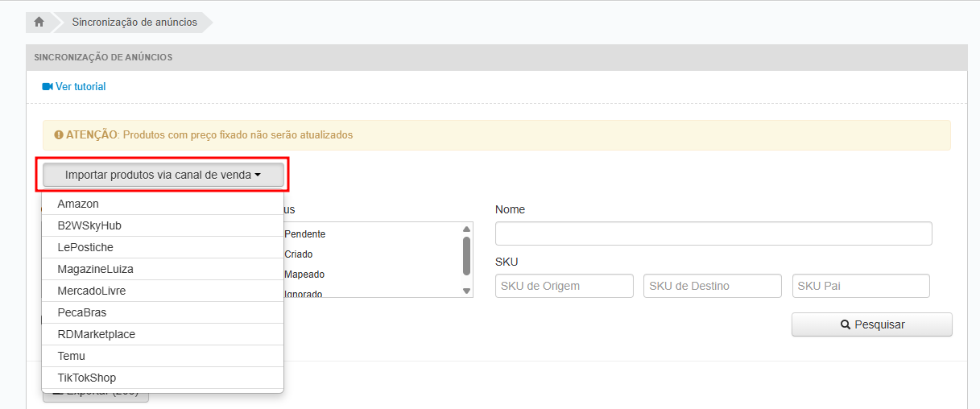The width and height of the screenshot is (980, 409).
Task: Open the Ver tutorial video link
Action: [74, 86]
